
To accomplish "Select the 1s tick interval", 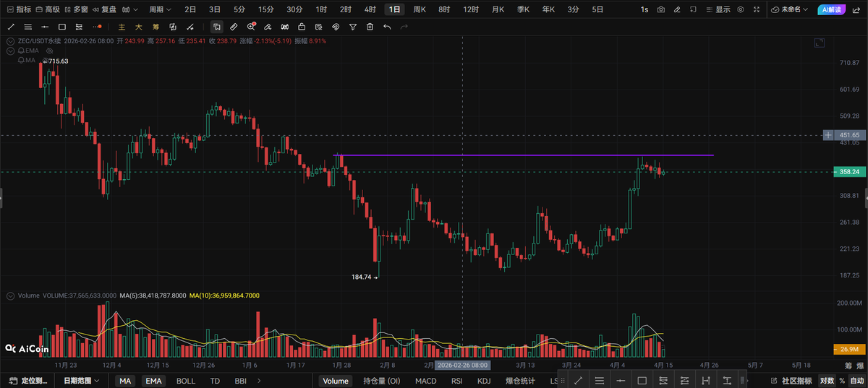I will (644, 9).
